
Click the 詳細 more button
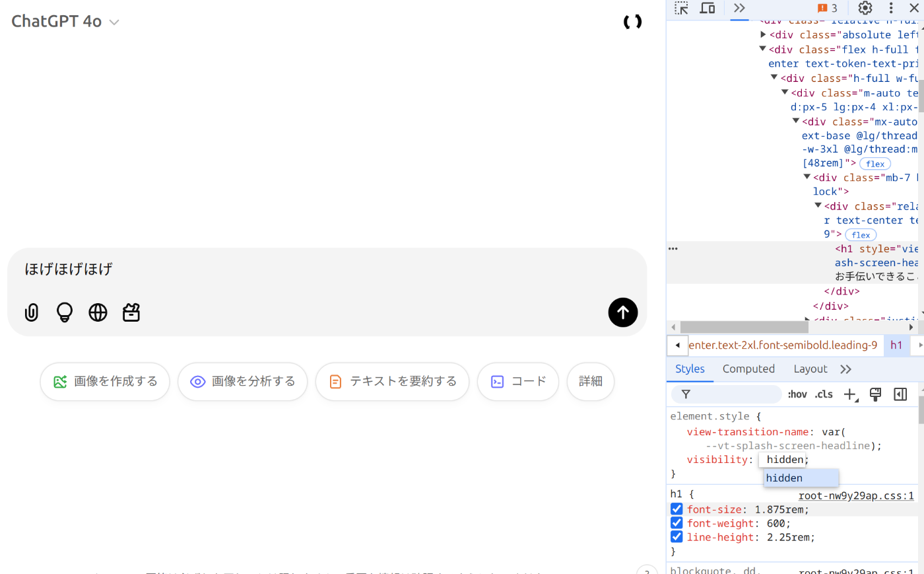tap(591, 381)
